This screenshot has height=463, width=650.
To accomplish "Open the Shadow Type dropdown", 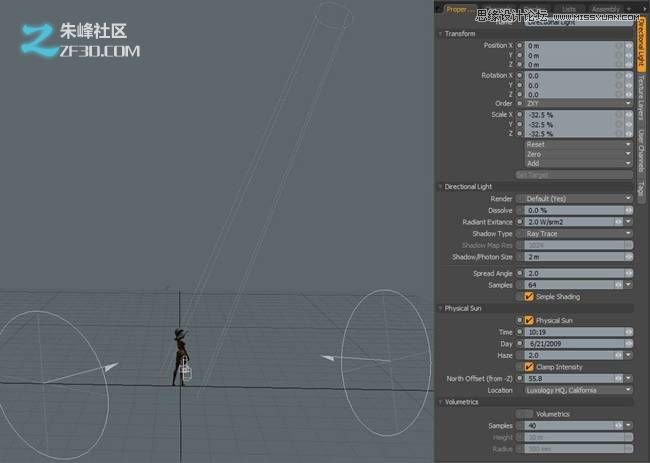I will tap(579, 234).
